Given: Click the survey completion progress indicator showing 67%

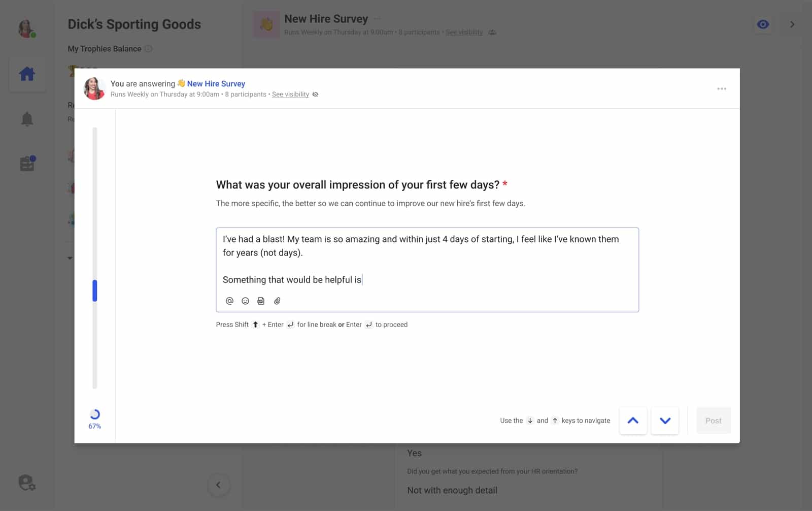Looking at the screenshot, I should click(x=94, y=418).
